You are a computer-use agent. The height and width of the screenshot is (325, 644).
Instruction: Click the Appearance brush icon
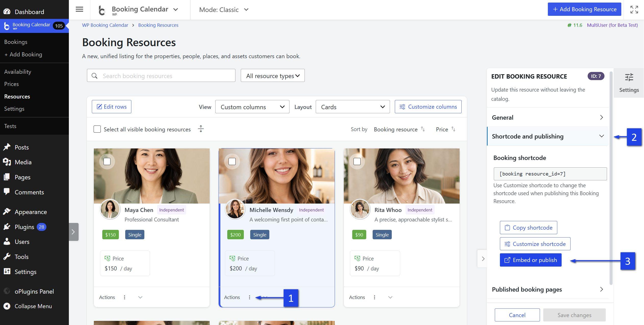click(7, 211)
